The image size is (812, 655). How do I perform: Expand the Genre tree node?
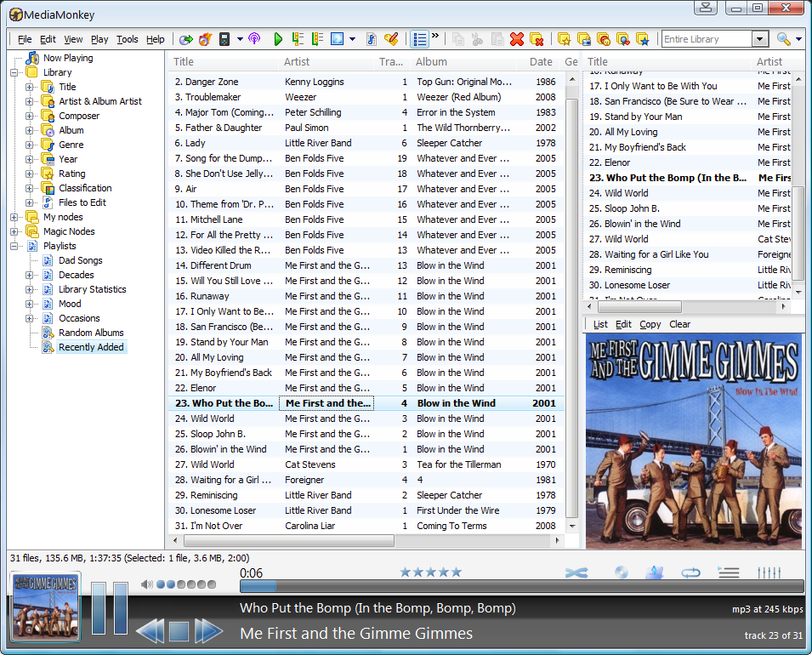[x=29, y=145]
